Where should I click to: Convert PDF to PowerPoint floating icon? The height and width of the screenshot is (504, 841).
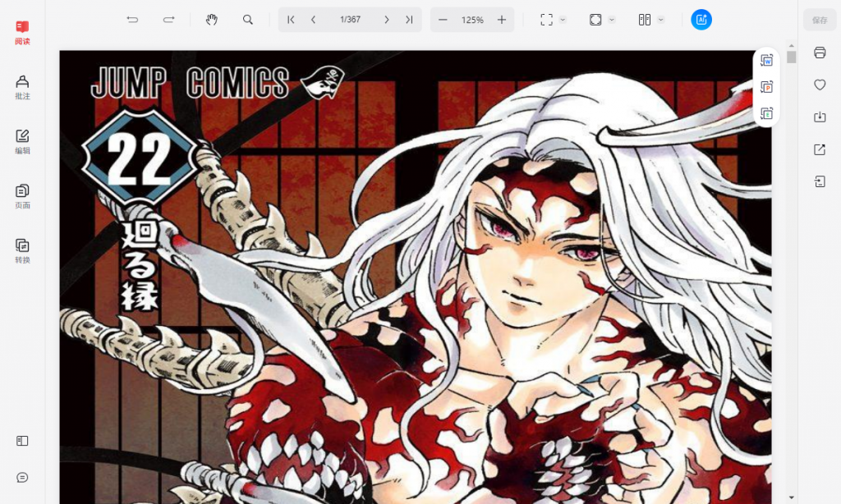click(x=766, y=87)
